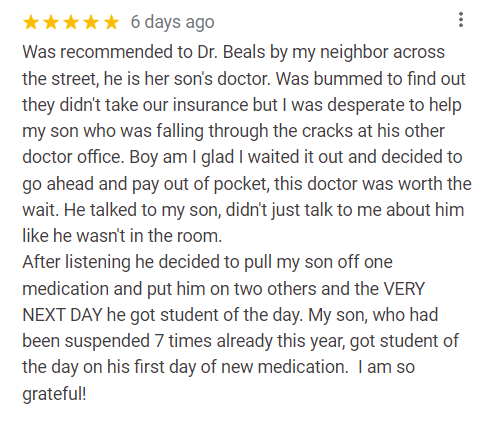Click the fifth yellow rating star
490x422 pixels.
point(111,22)
